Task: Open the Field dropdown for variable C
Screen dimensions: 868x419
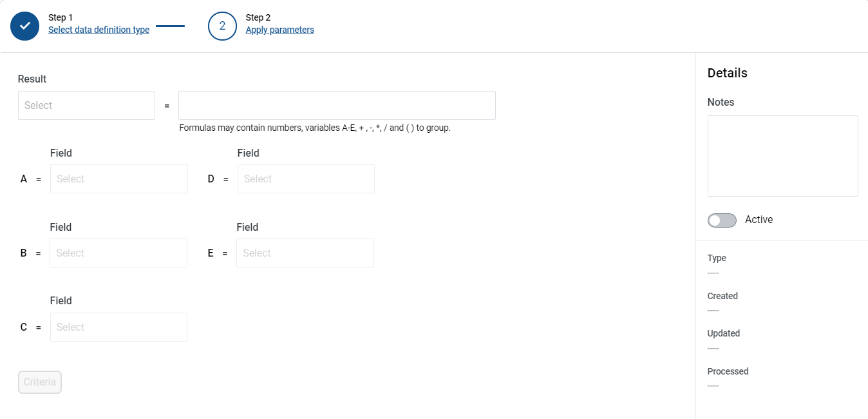Action: (118, 327)
